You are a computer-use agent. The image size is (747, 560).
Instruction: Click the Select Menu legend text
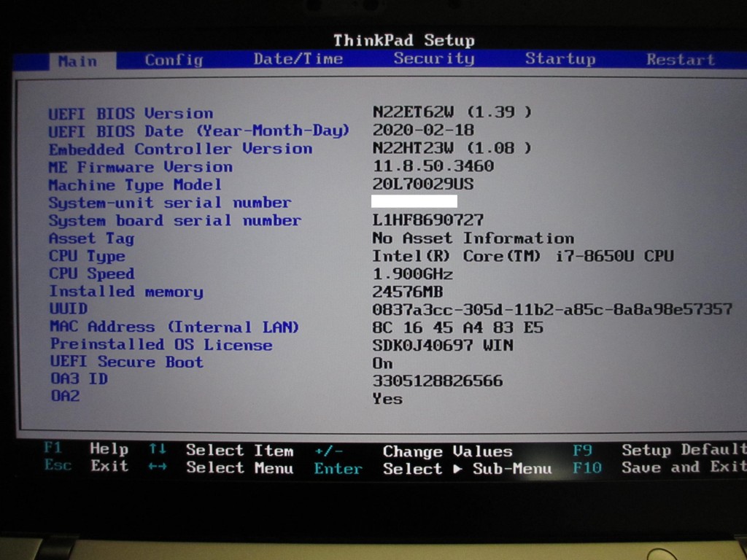tap(239, 467)
